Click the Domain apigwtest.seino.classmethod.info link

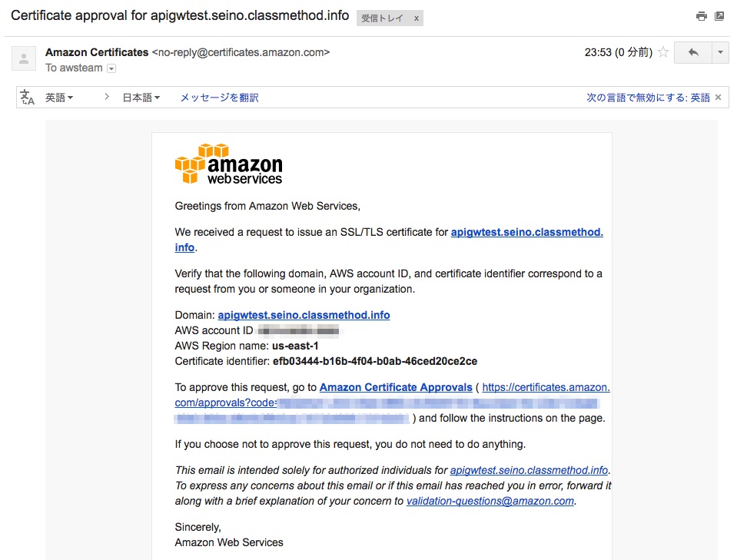tap(304, 315)
